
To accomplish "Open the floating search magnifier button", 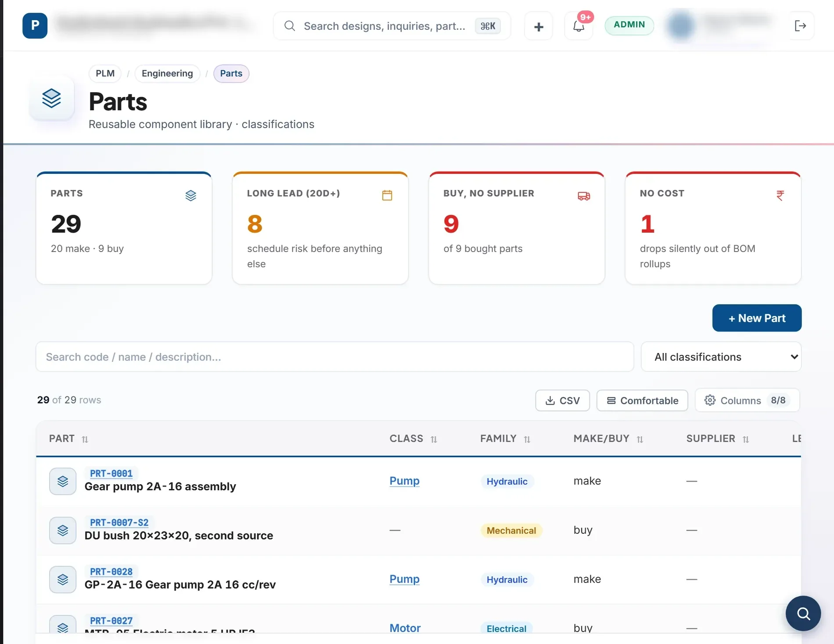I will pos(803,613).
